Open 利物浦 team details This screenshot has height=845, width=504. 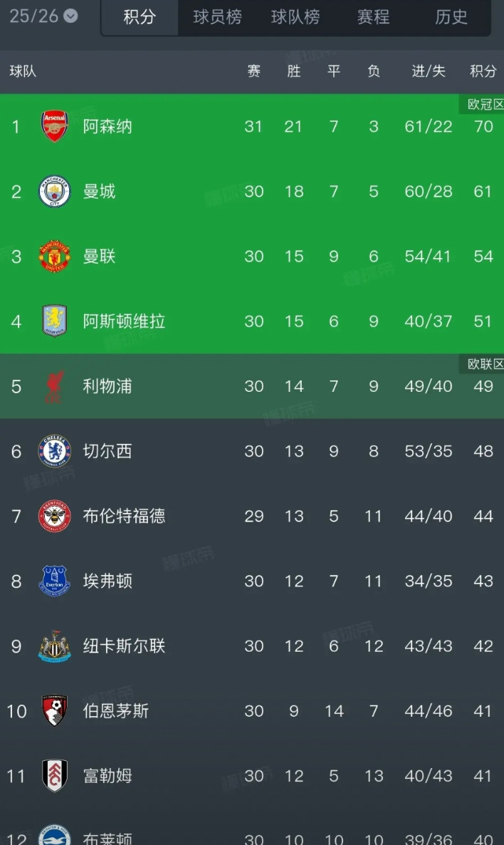(107, 386)
